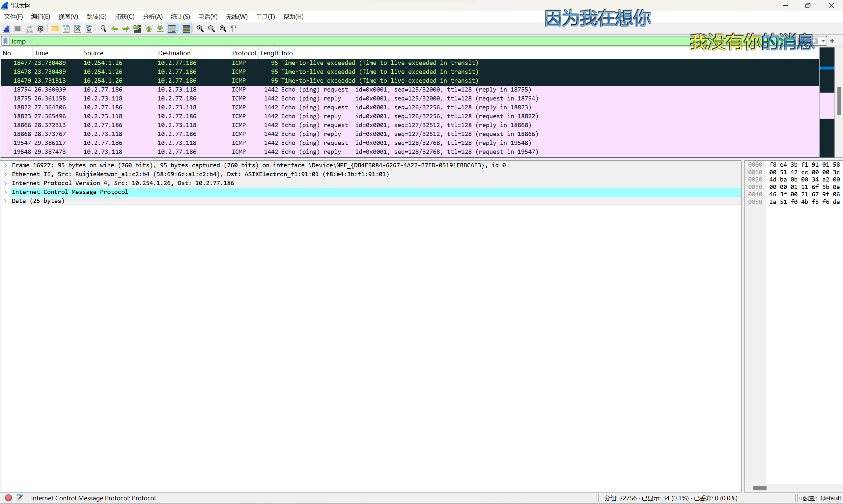843x504 pixels.
Task: Sort packets by the Time column header
Action: 57,53
